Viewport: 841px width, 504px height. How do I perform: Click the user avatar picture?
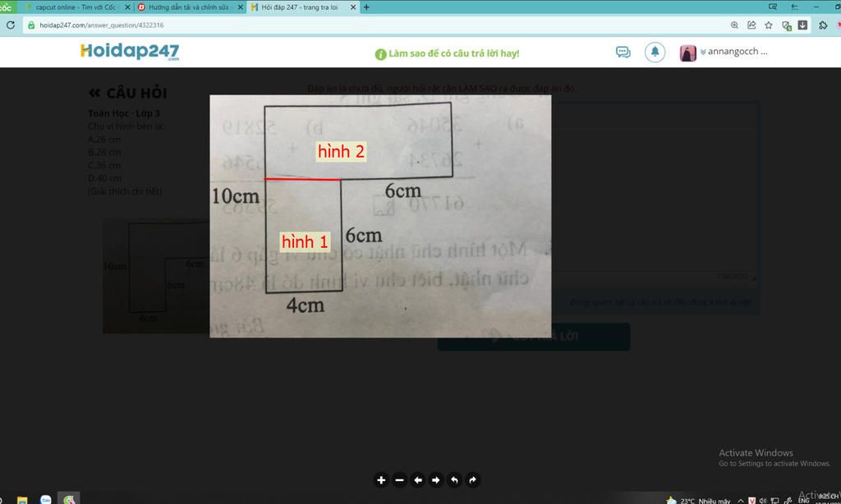(x=687, y=53)
